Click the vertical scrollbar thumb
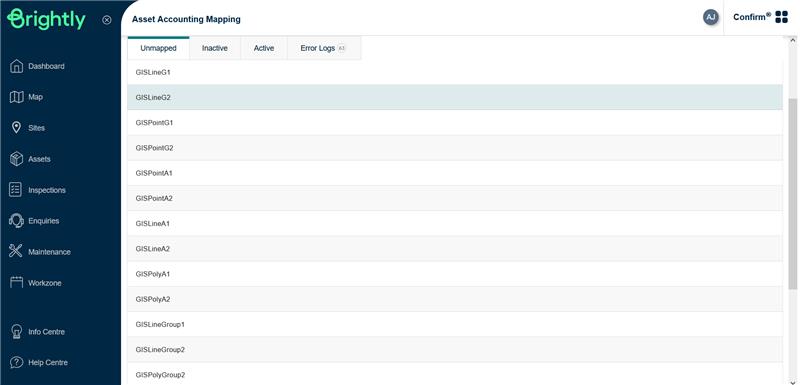The image size is (800, 385). tap(792, 194)
